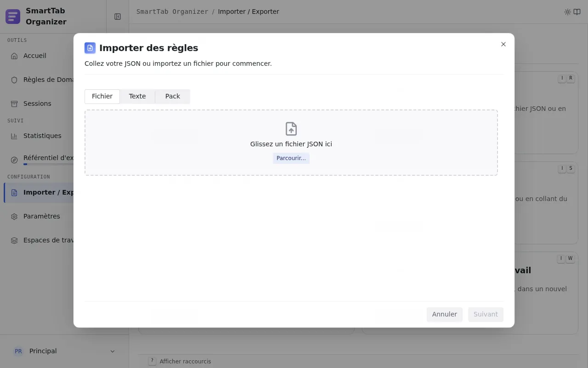Switch to the Pack tab
The height and width of the screenshot is (368, 588).
[173, 97]
